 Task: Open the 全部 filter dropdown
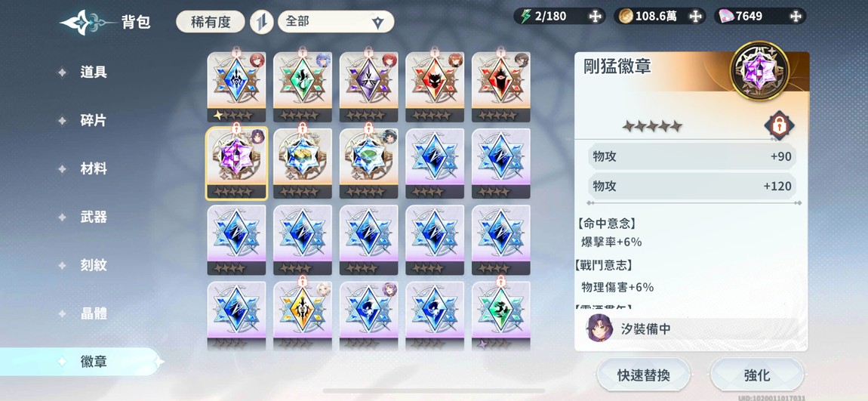tap(336, 22)
